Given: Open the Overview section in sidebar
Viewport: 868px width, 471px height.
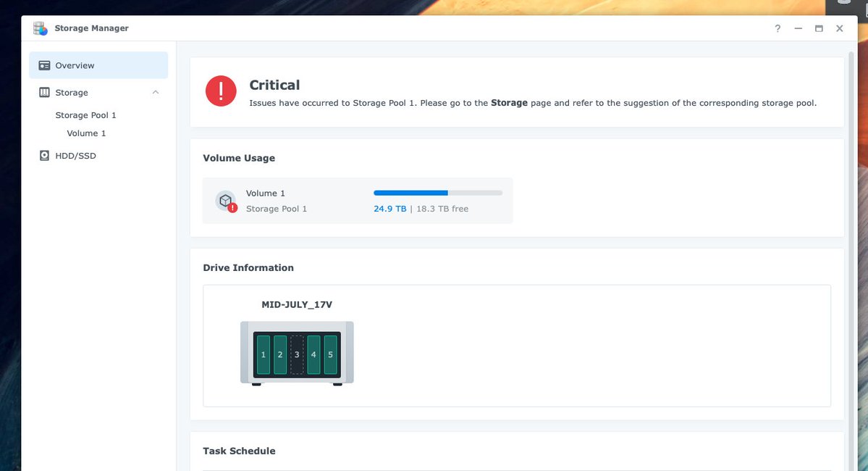Looking at the screenshot, I should click(x=98, y=65).
